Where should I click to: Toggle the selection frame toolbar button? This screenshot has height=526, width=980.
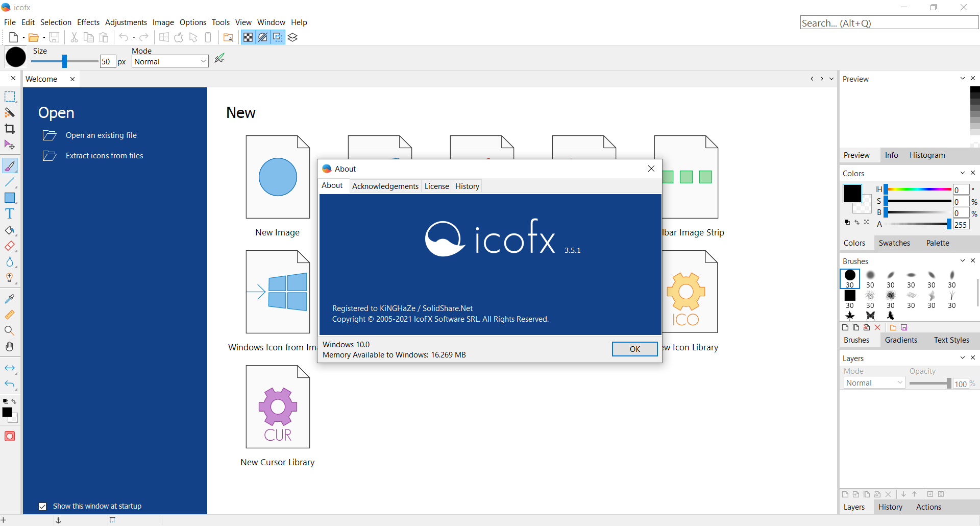coord(278,37)
